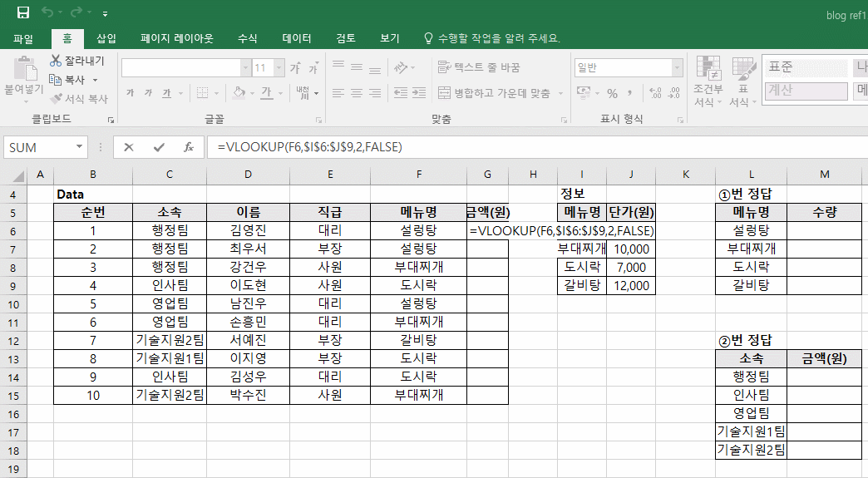Open the 페이지 레이아웃 tab

[176, 38]
